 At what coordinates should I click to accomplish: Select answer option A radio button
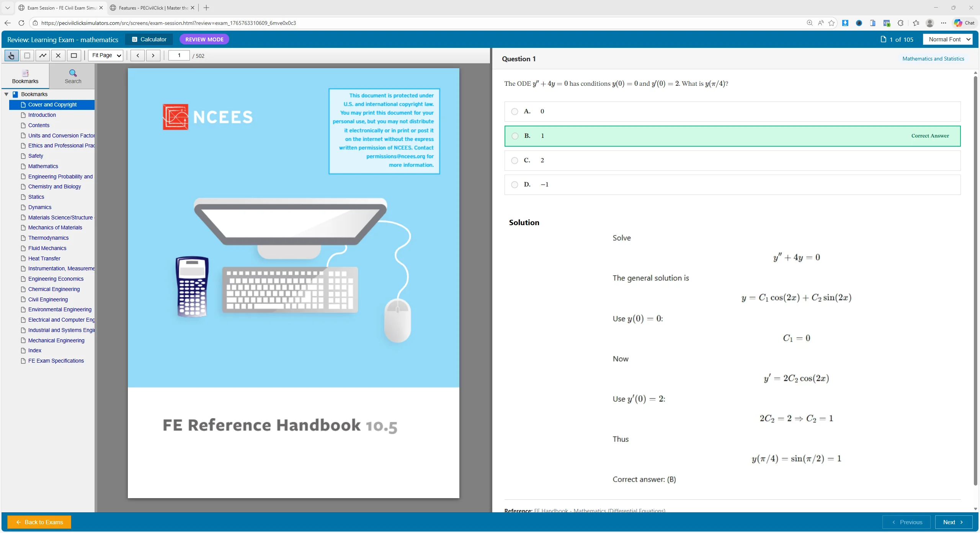(x=514, y=111)
